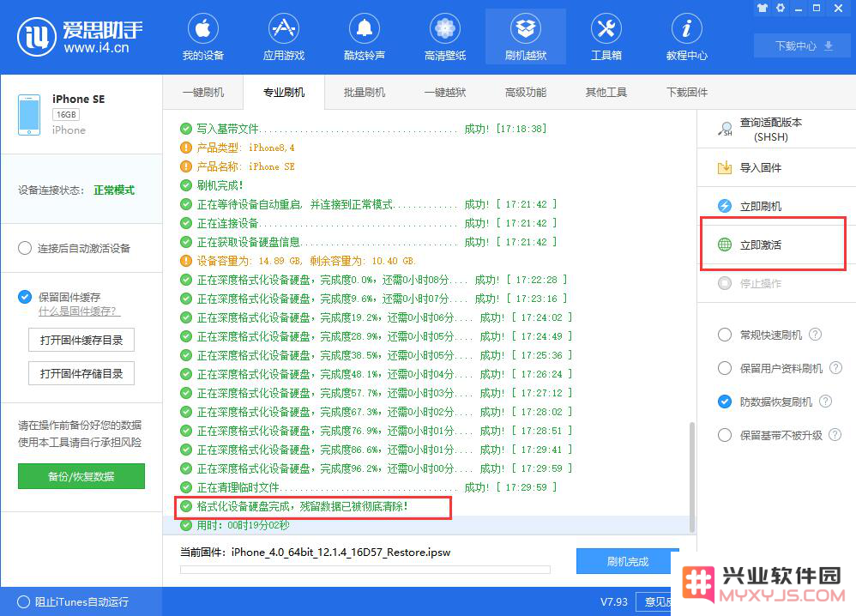856x616 pixels.
Task: Switch to 专业刷机 tab
Action: point(284,93)
